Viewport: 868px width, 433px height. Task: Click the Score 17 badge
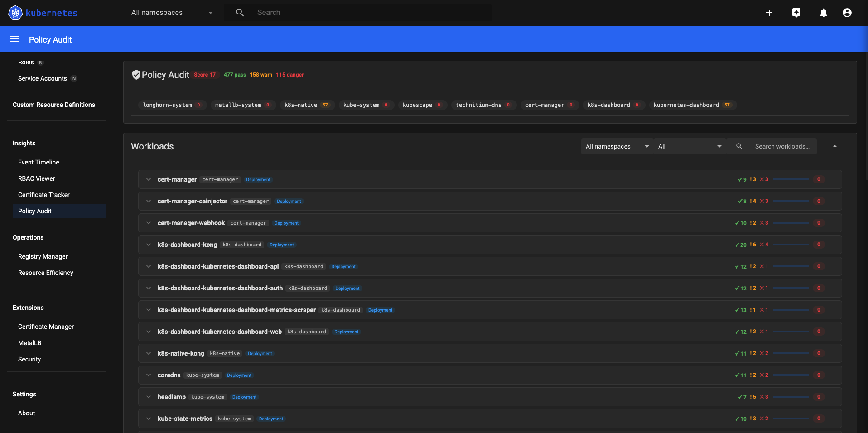pyautogui.click(x=205, y=75)
